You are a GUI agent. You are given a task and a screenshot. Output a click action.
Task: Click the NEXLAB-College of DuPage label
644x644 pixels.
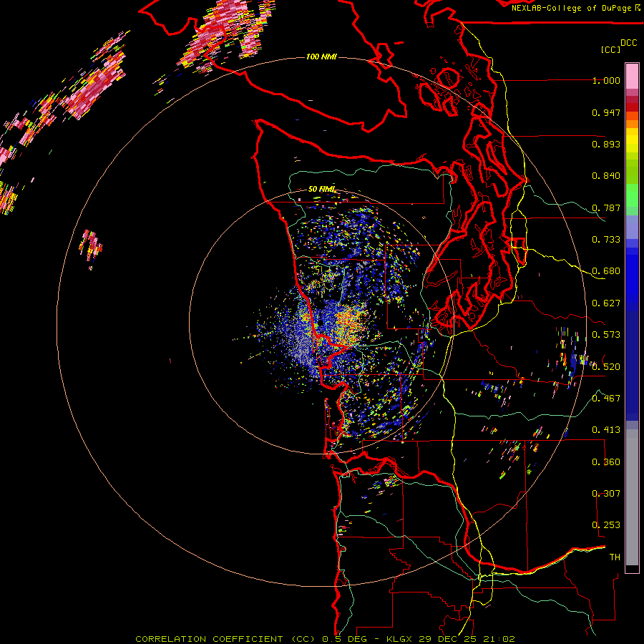point(572,8)
